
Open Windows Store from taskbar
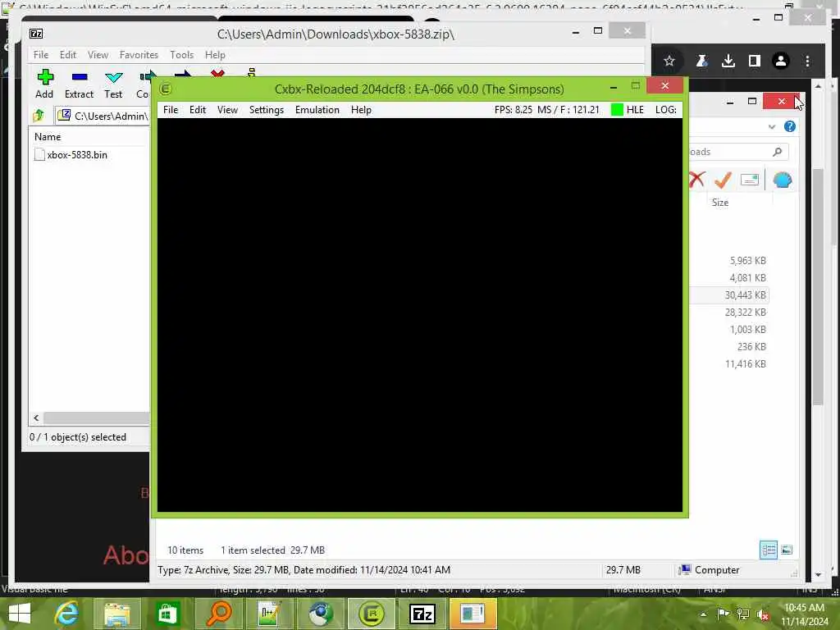(167, 614)
